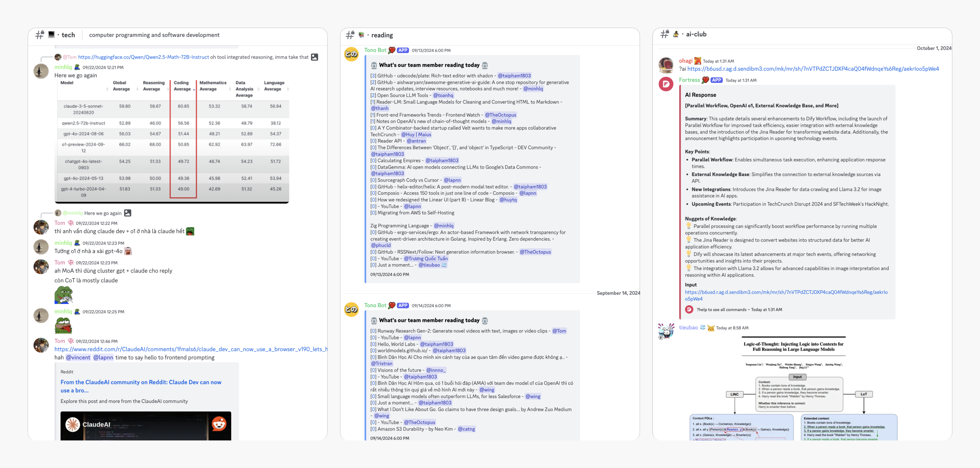980x468 pixels.
Task: Open 'From the ClaudeAI community on Reddit' title
Action: [141, 386]
